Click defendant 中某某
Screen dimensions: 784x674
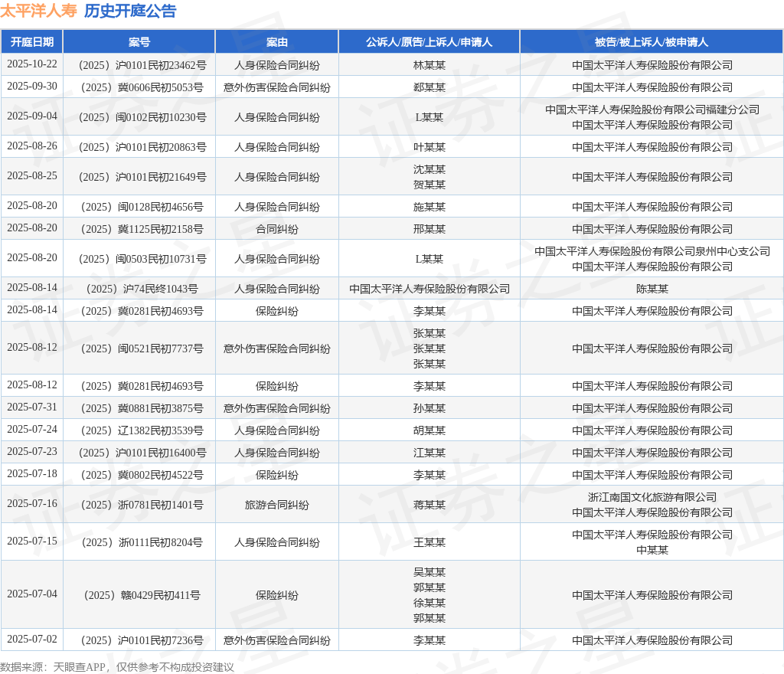point(652,550)
